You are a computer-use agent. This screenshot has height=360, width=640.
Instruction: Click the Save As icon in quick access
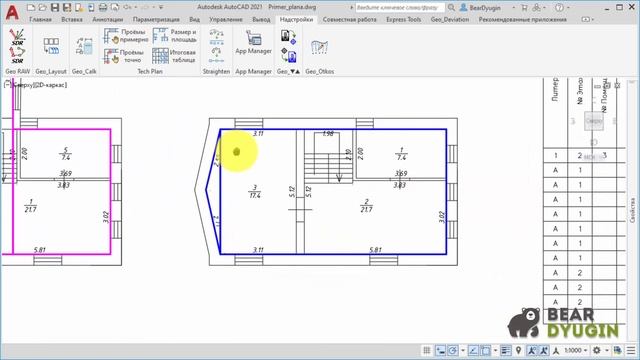pos(67,7)
